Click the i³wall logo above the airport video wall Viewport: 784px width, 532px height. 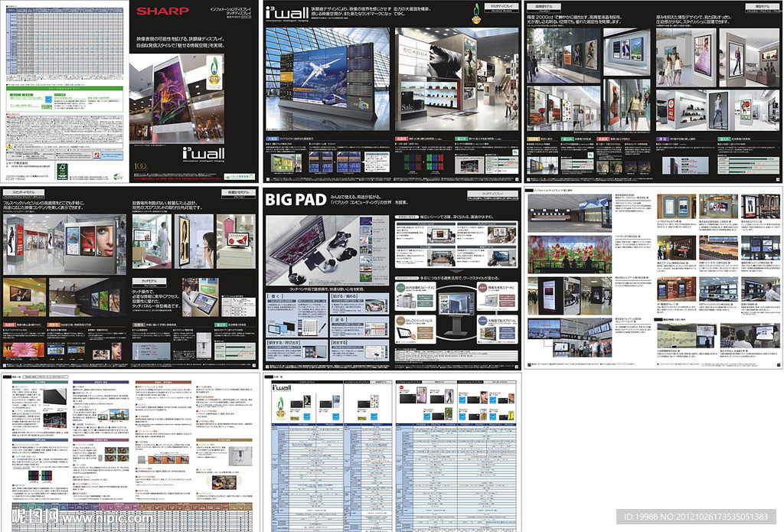(286, 15)
